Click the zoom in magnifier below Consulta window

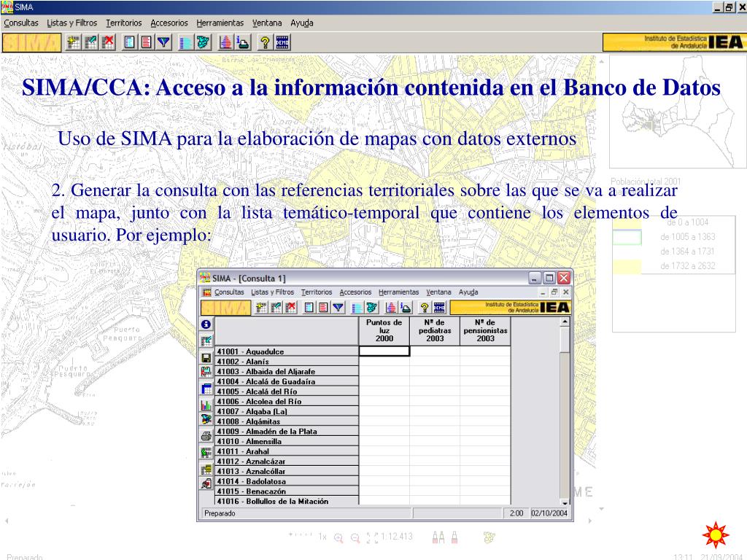[x=338, y=537]
